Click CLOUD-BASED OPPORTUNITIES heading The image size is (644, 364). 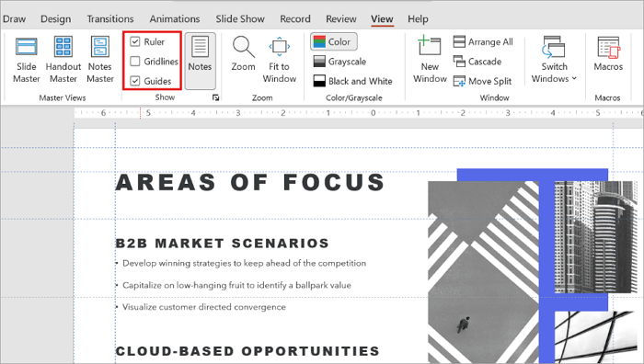(247, 351)
